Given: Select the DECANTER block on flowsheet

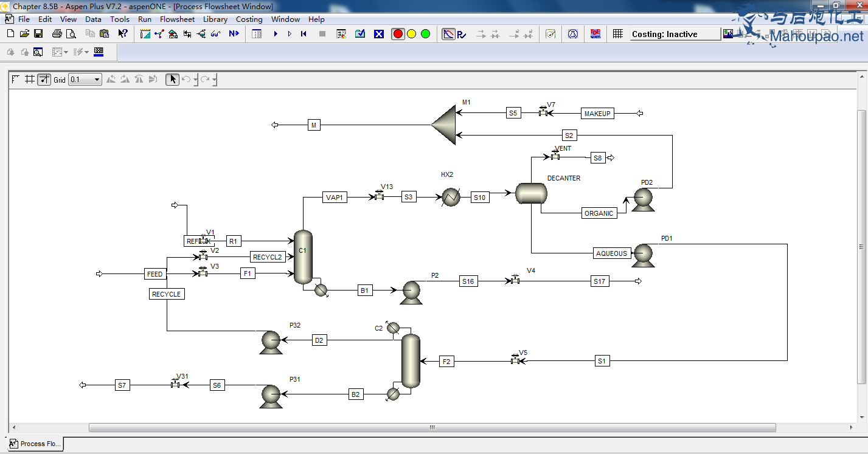Looking at the screenshot, I should pos(531,193).
